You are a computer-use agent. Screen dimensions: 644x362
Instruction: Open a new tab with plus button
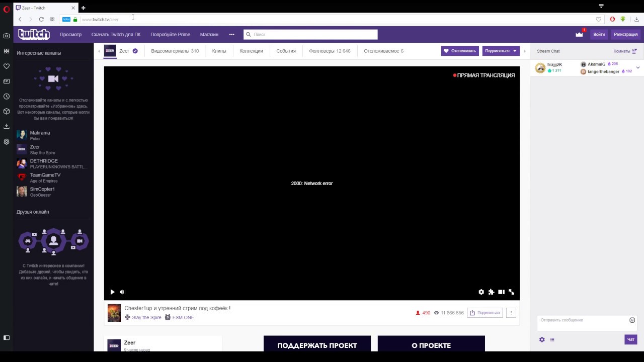pyautogui.click(x=84, y=8)
